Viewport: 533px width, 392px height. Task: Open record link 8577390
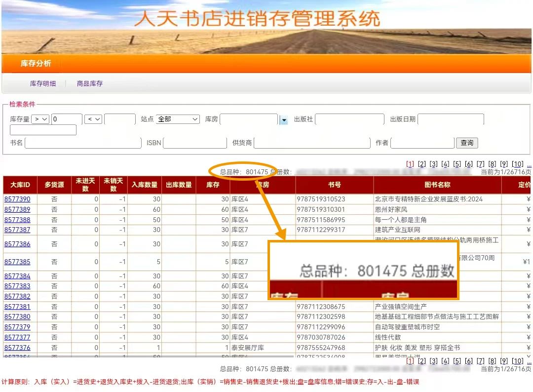pyautogui.click(x=17, y=199)
